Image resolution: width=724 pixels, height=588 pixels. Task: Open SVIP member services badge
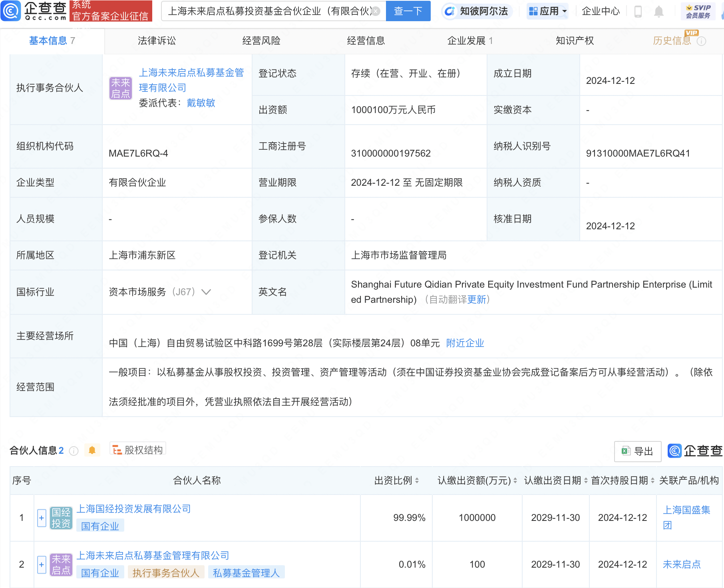click(698, 11)
